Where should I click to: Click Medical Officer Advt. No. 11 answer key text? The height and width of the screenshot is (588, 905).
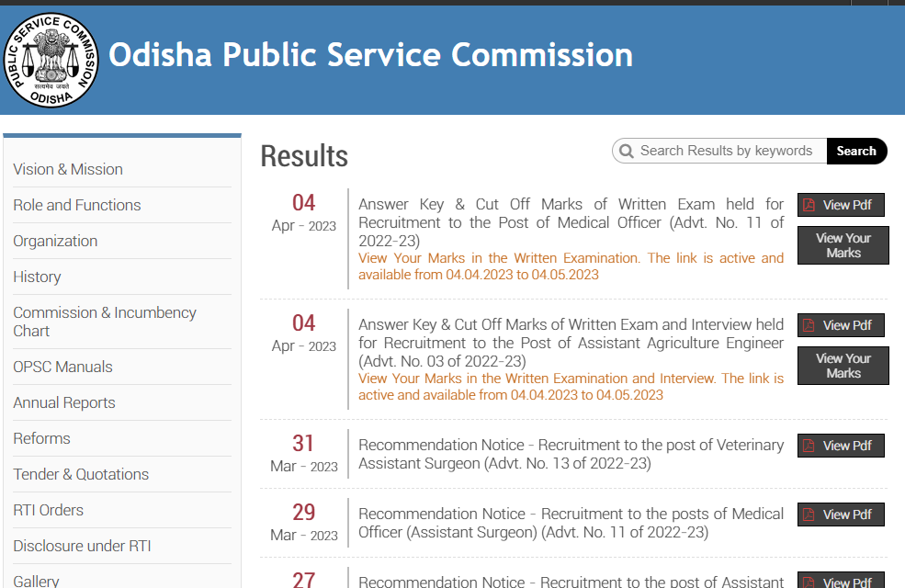point(571,222)
